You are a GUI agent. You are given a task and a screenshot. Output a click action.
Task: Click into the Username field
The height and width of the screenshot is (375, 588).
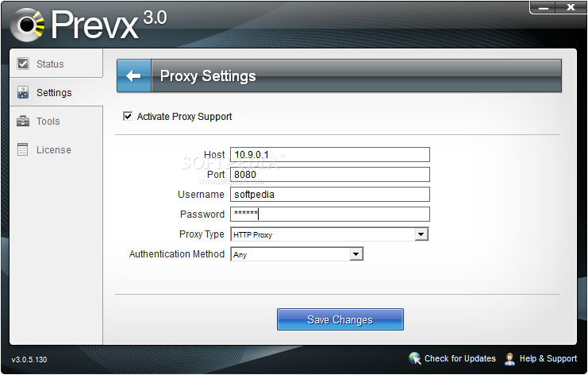point(330,195)
